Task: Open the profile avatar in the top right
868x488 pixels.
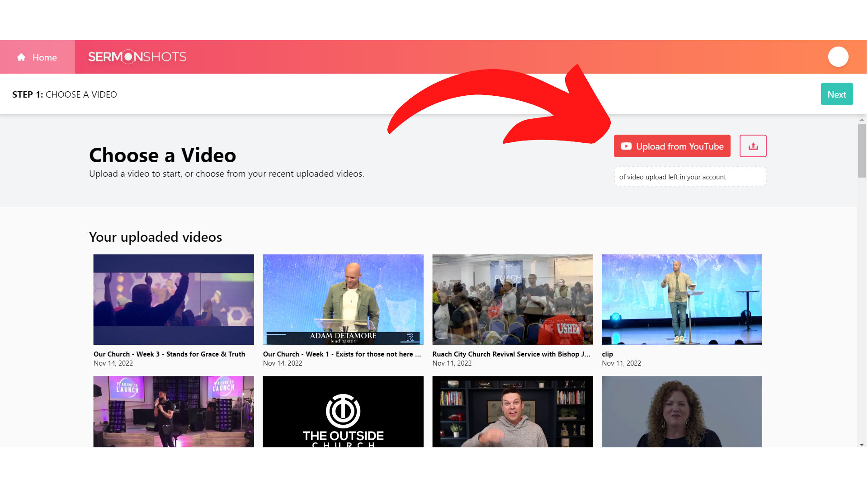Action: point(839,56)
